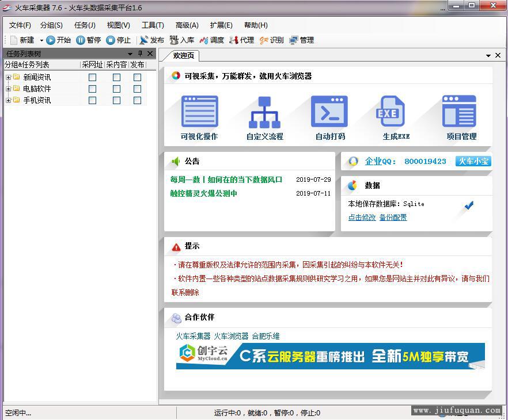This screenshot has height=420, width=508.
Task: Open the 发布 publish toolbar icon
Action: 144,40
